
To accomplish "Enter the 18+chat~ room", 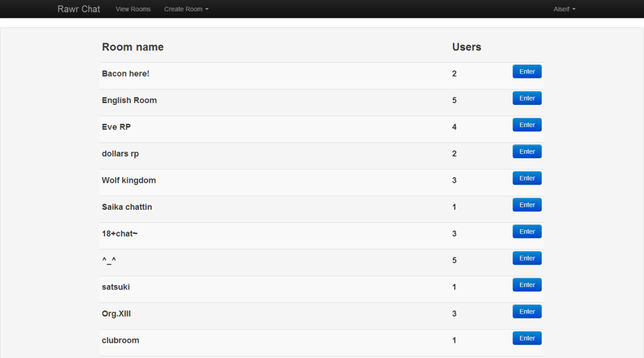I will 527,232.
